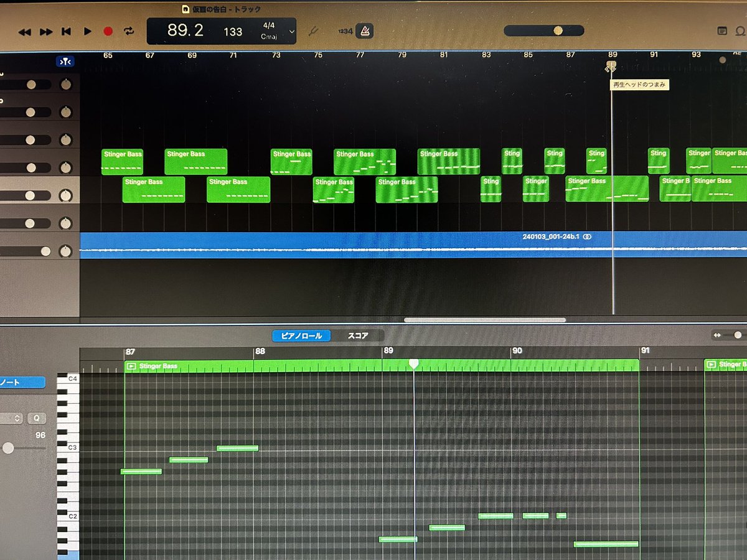Click the C3 piano key

pos(68,448)
